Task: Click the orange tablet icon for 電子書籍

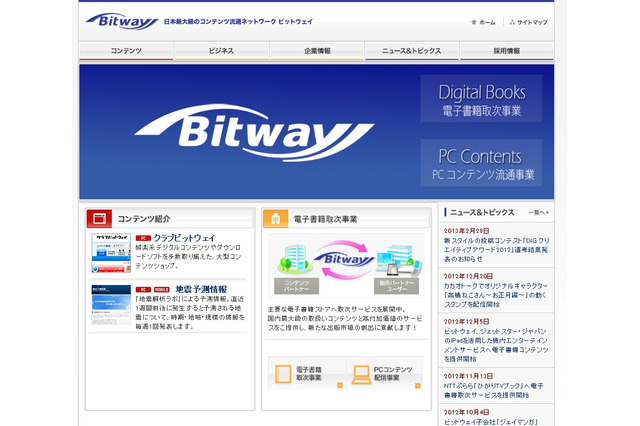Action: tap(283, 374)
